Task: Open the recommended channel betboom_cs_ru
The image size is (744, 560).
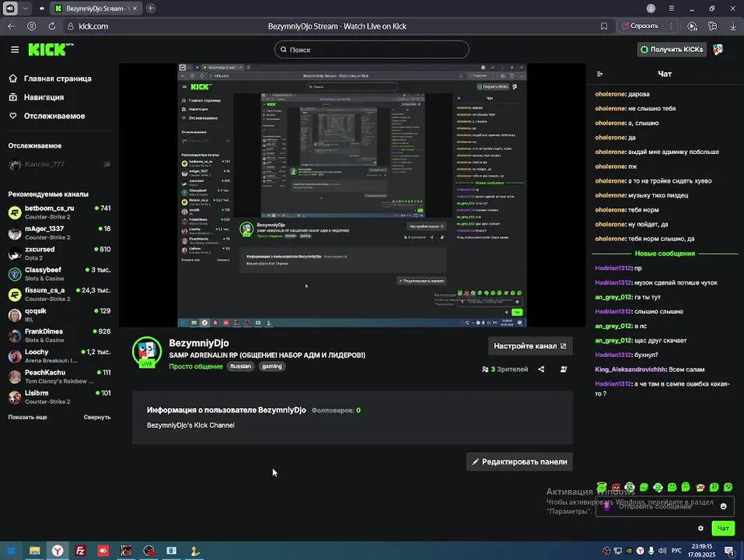Action: tap(59, 212)
